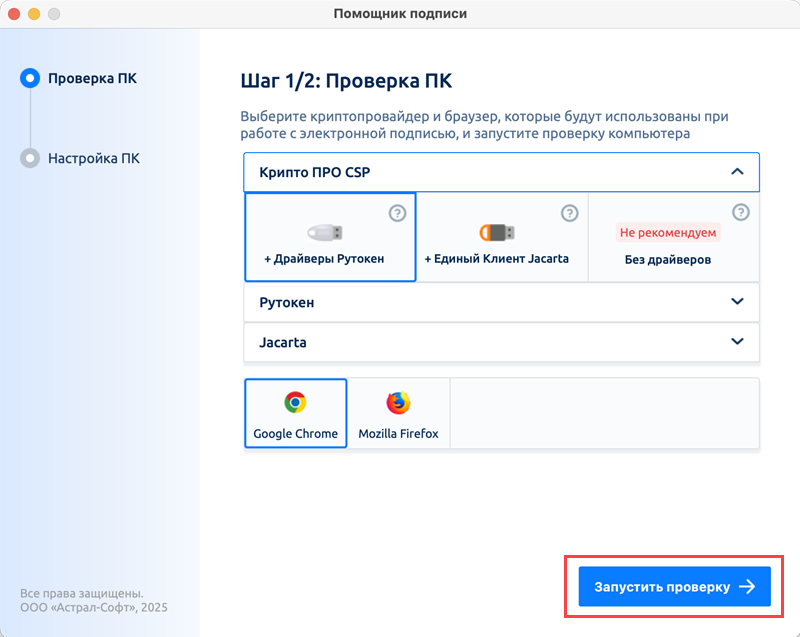800x637 pixels.
Task: Go to Настройка ПК step in sidebar
Action: (x=94, y=158)
